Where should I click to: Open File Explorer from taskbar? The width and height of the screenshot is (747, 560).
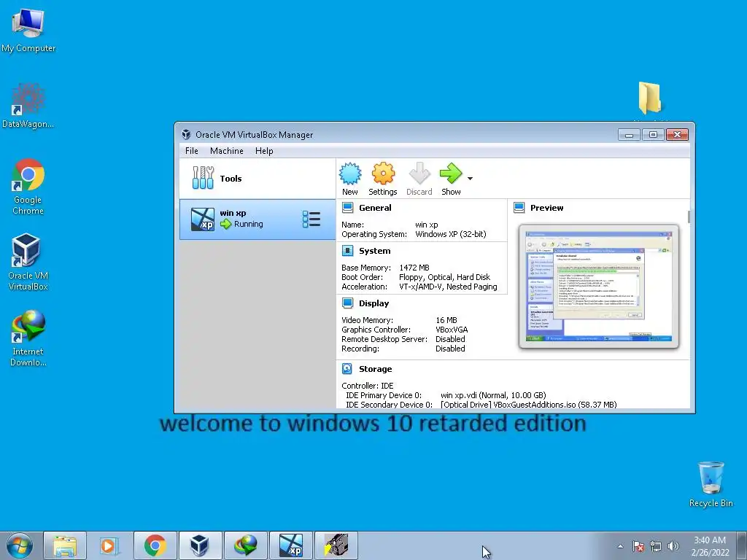pos(65,545)
